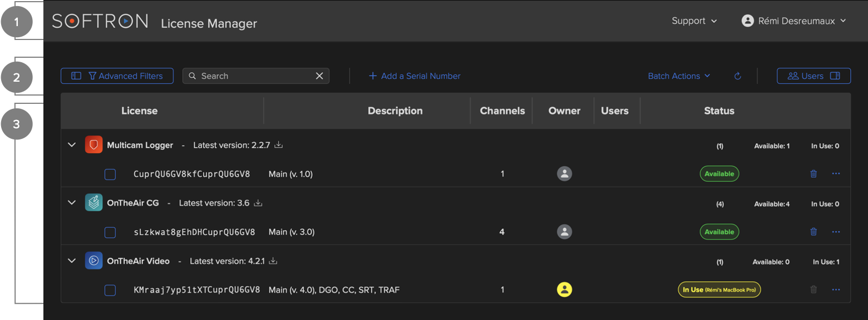Select serial number sLzkwat8gEhDHCuprQU6GV8
868x320 pixels.
(x=195, y=232)
